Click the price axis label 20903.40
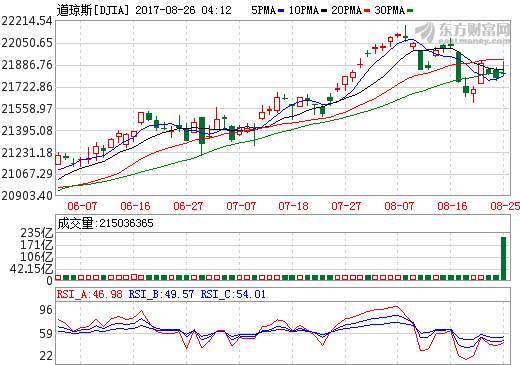The image size is (520, 365). pyautogui.click(x=27, y=195)
